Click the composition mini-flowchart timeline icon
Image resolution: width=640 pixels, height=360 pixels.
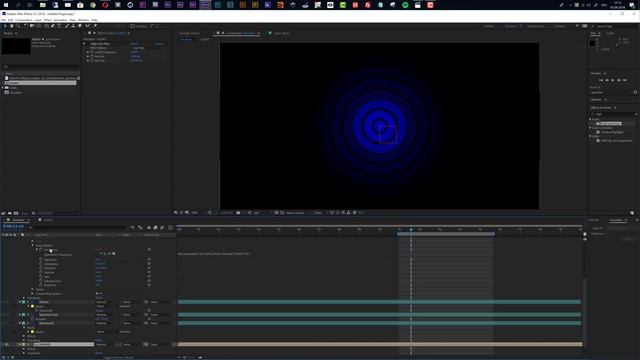tap(132, 227)
